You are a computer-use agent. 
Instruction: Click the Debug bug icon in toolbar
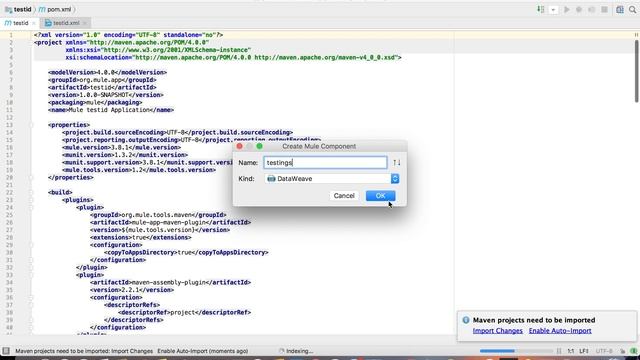[579, 9]
